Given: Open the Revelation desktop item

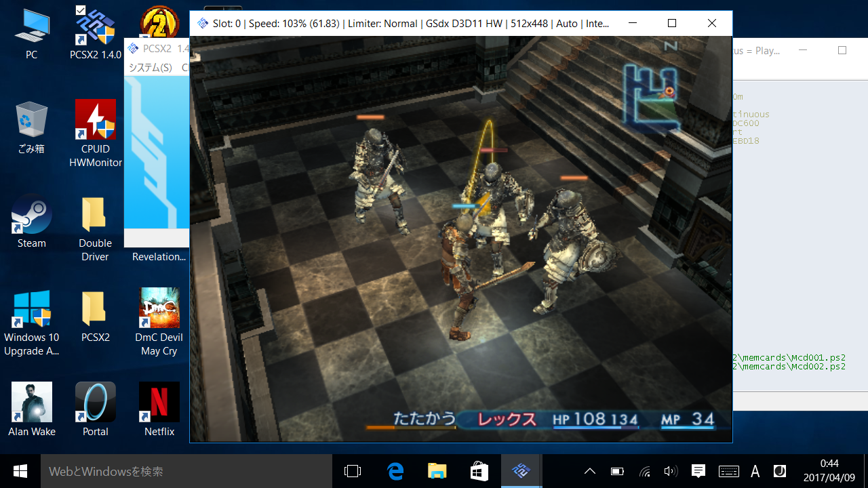Looking at the screenshot, I should pos(158,257).
